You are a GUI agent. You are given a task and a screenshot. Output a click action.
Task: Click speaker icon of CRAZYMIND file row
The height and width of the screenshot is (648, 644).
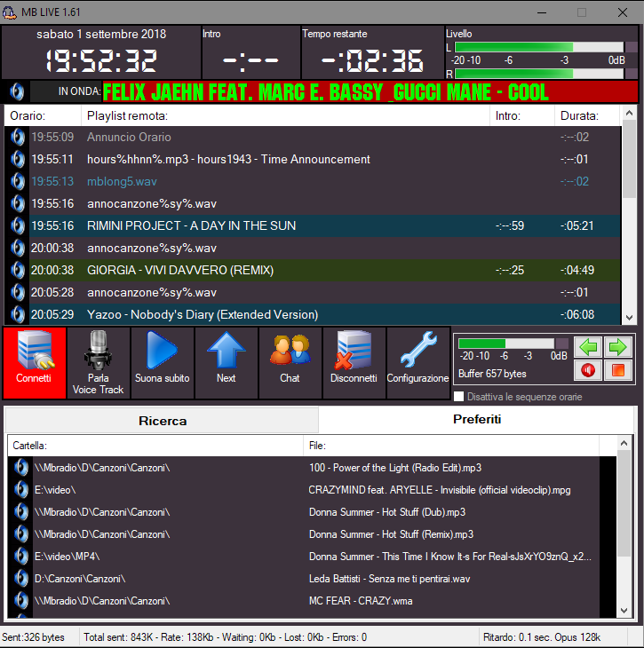click(x=21, y=490)
